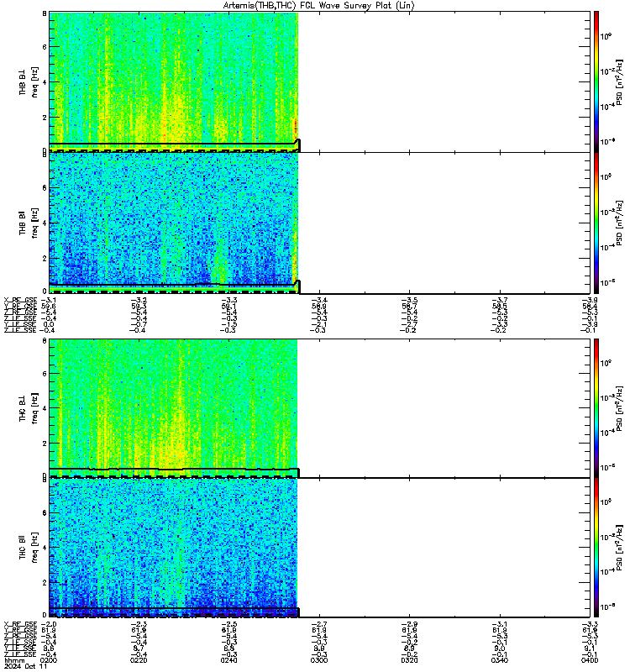Click the colorbar beside the THC B∥ panel
Viewport: 630px width, 672px height.
pos(596,548)
